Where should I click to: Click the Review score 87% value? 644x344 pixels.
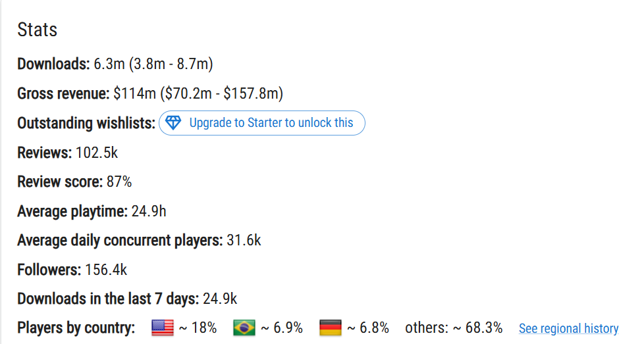[x=119, y=182]
